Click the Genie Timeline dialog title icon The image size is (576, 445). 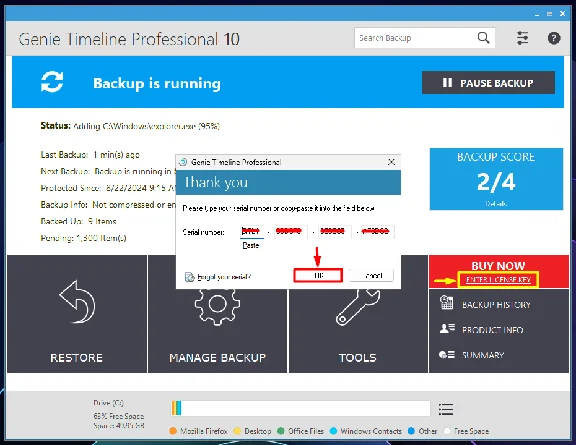tap(183, 162)
